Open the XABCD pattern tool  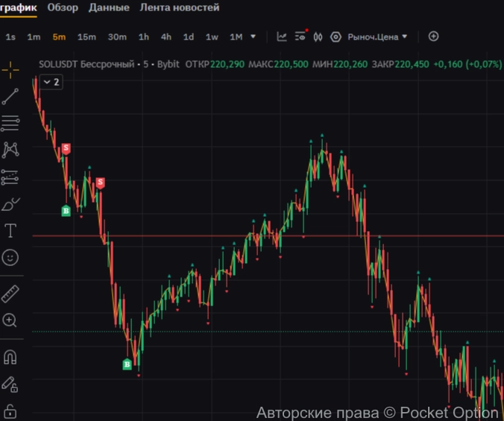tap(10, 150)
